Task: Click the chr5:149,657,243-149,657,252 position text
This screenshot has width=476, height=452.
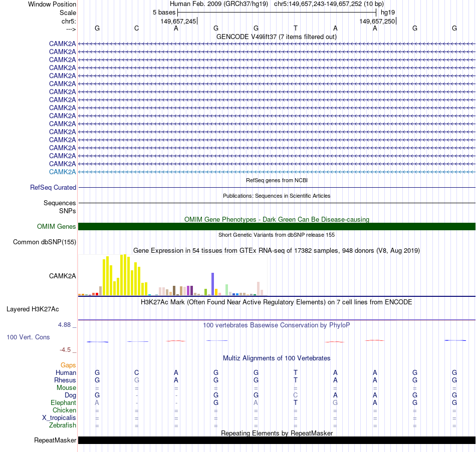Action: tap(329, 4)
